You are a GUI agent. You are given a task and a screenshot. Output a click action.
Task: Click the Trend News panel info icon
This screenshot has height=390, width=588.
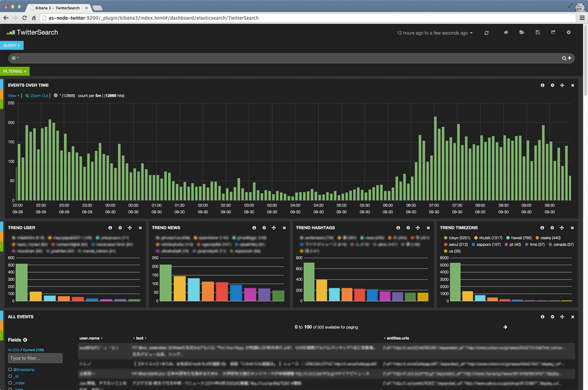pos(254,228)
